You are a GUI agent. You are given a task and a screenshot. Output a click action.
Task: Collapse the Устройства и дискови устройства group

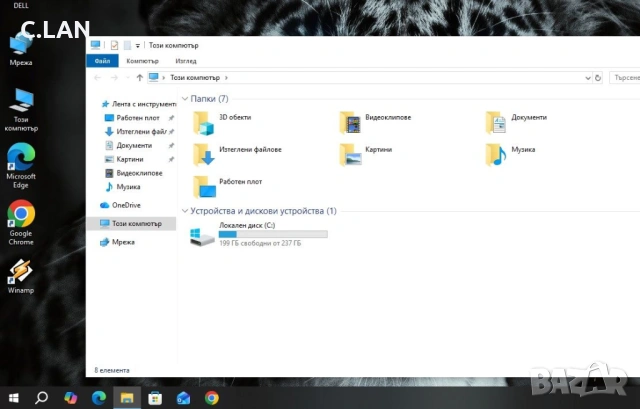(x=185, y=211)
